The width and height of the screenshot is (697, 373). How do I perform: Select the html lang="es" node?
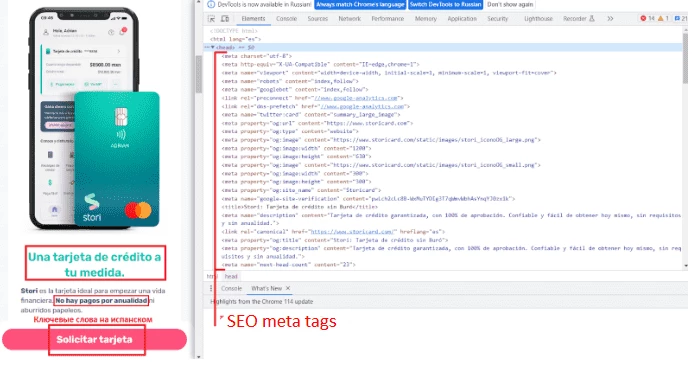235,39
